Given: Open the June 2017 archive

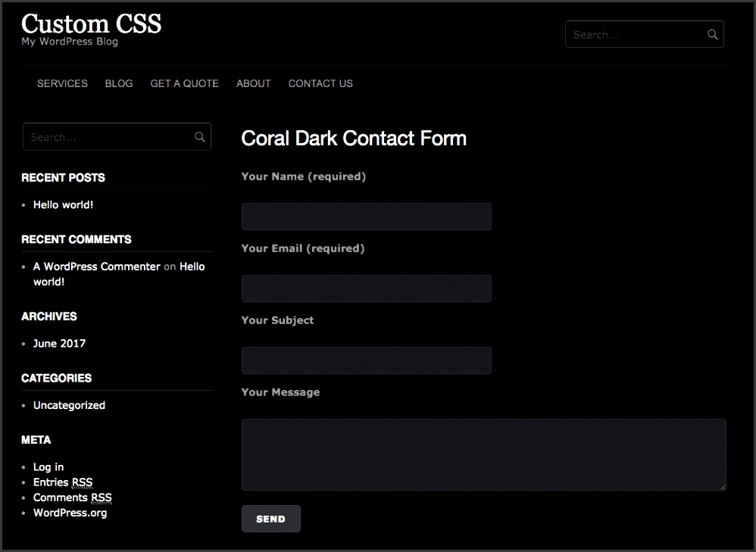Looking at the screenshot, I should [59, 343].
